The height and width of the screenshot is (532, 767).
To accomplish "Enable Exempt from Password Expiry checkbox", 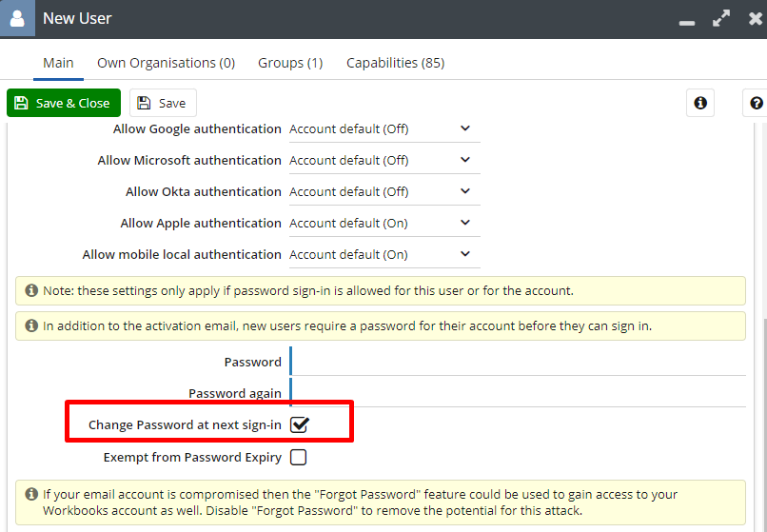I will (x=299, y=457).
